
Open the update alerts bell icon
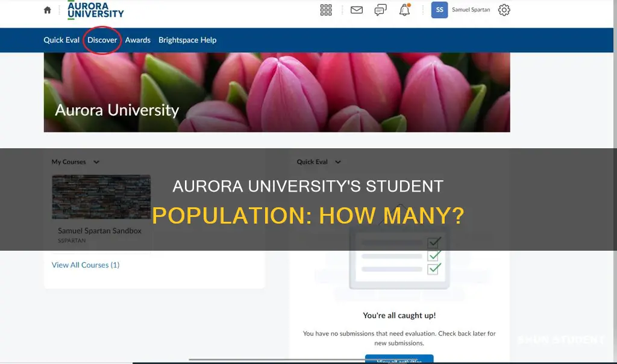coord(404,10)
